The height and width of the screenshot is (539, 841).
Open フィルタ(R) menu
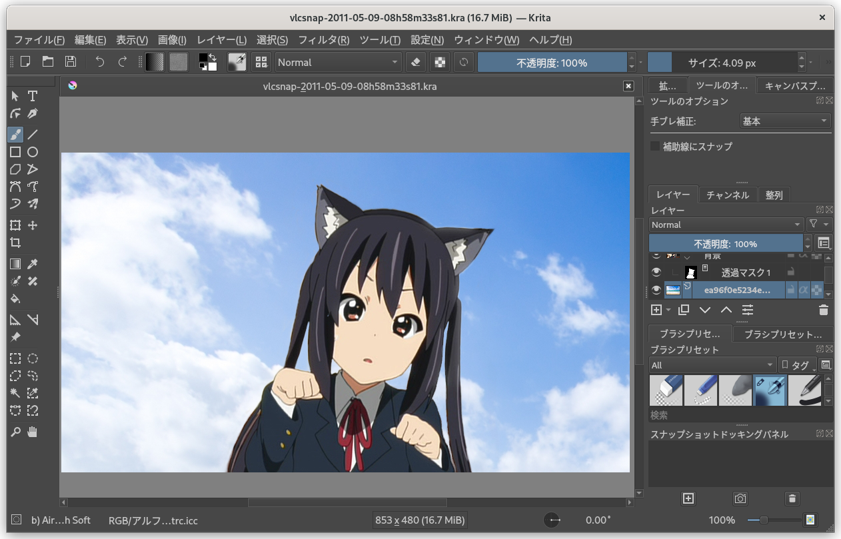coord(323,40)
